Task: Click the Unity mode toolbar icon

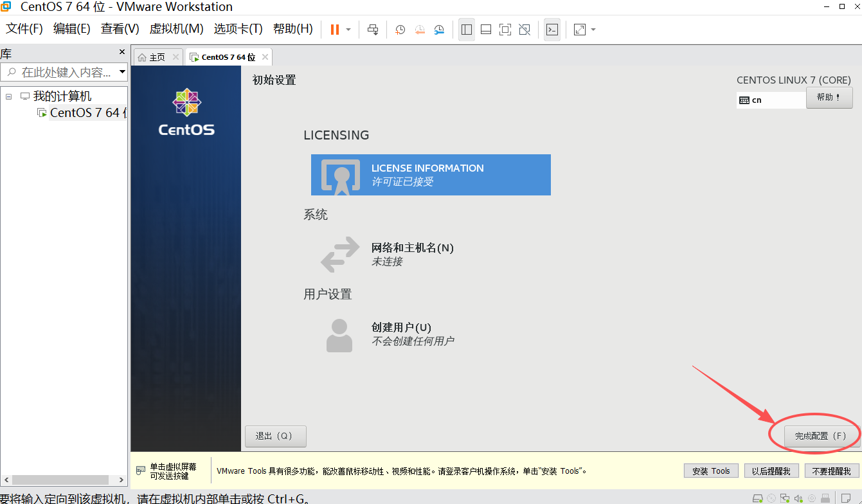Action: pos(525,30)
